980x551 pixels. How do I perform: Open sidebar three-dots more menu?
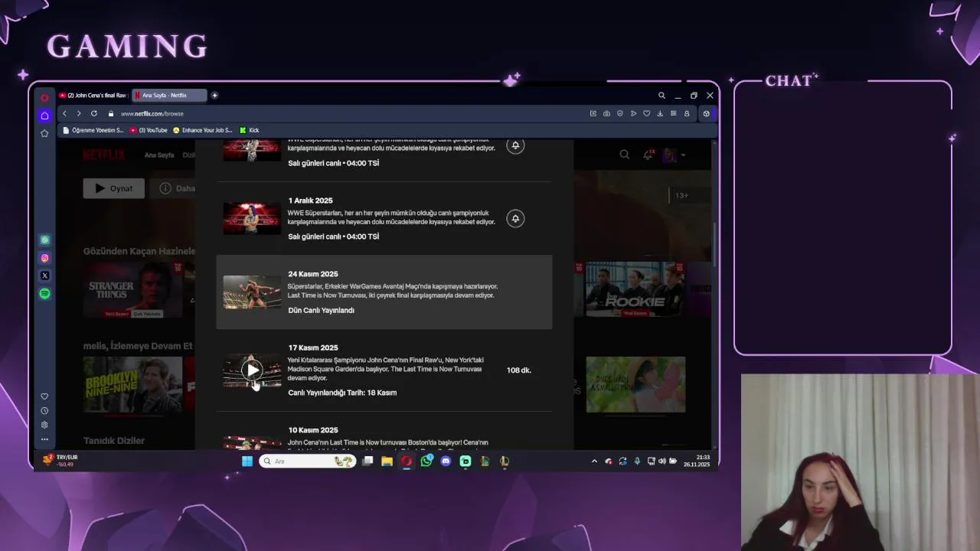point(44,439)
